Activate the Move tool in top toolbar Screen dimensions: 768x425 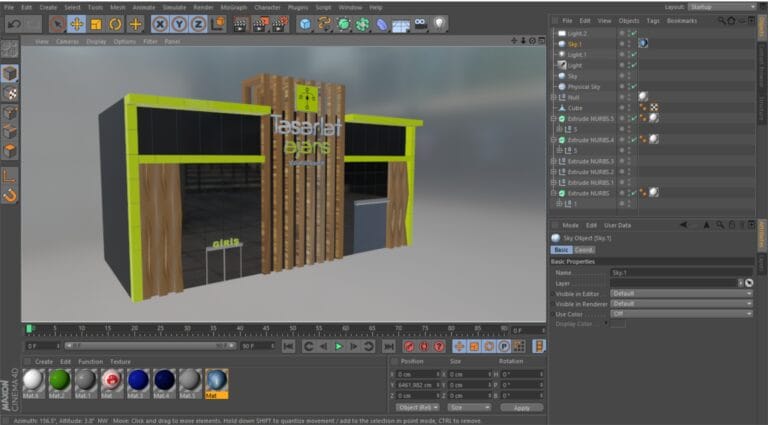[76, 24]
